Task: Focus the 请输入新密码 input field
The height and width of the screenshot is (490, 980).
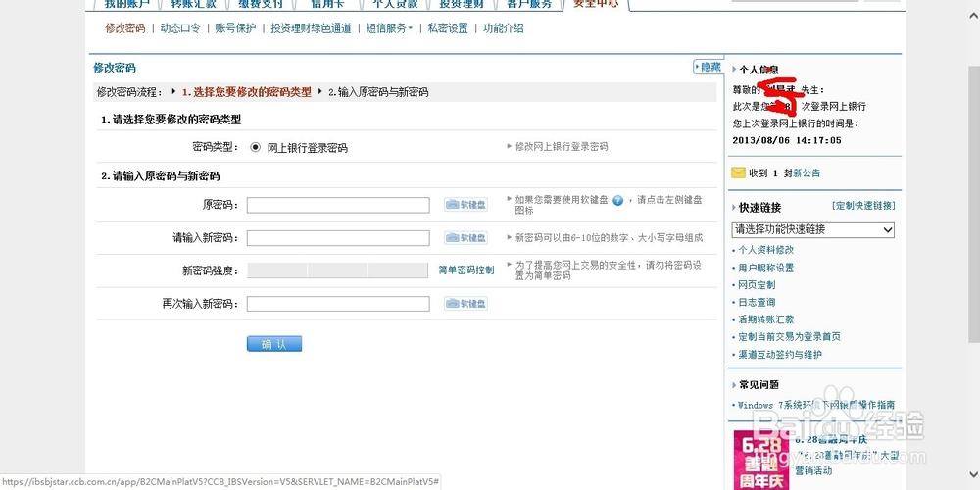Action: click(x=338, y=238)
